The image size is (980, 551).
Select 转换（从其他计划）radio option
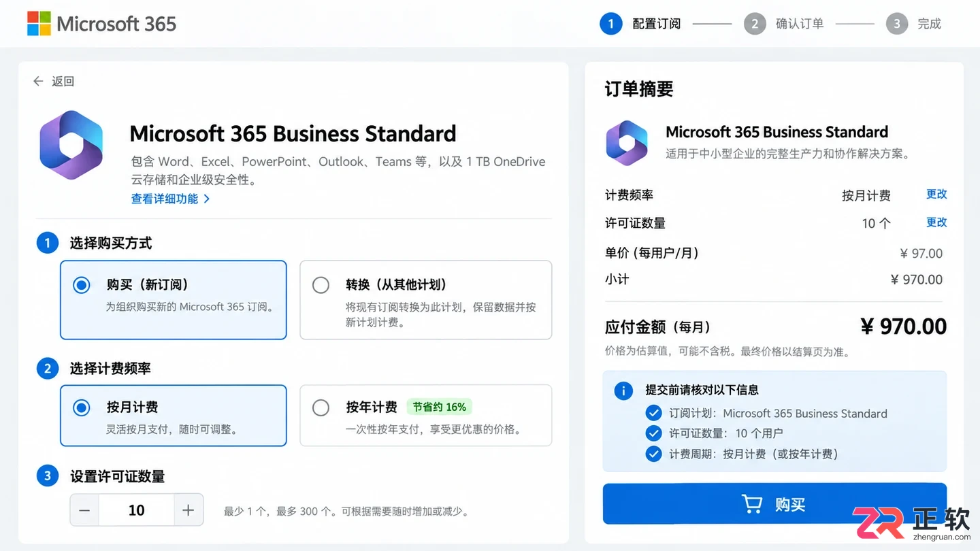[x=321, y=285]
